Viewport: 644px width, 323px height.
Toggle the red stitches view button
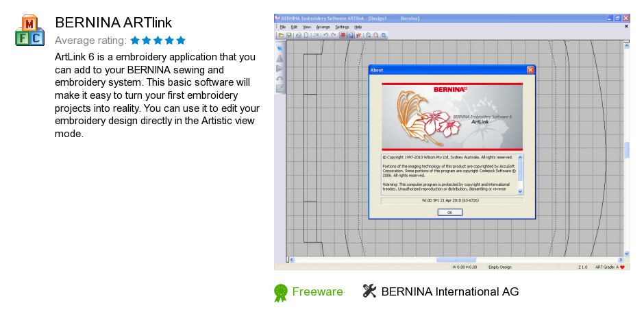[x=343, y=35]
